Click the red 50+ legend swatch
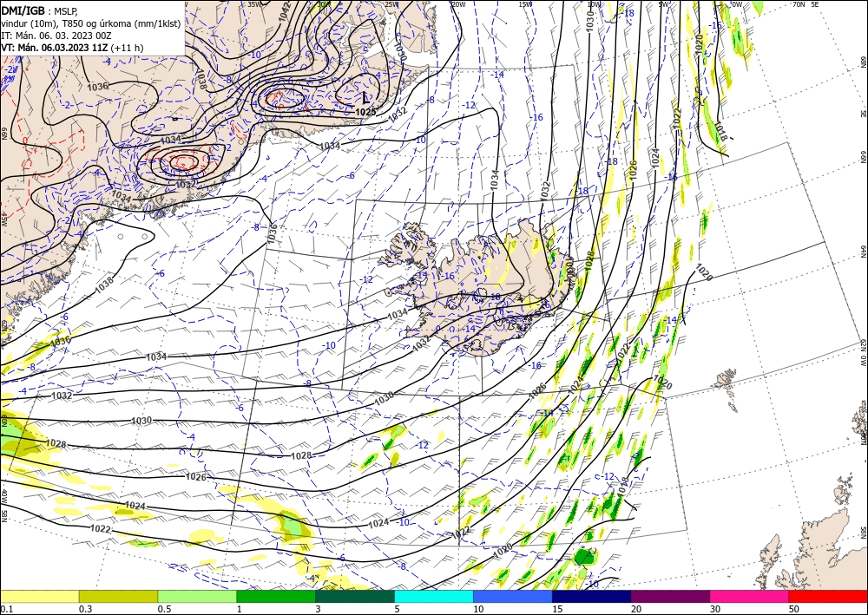 tap(828, 596)
